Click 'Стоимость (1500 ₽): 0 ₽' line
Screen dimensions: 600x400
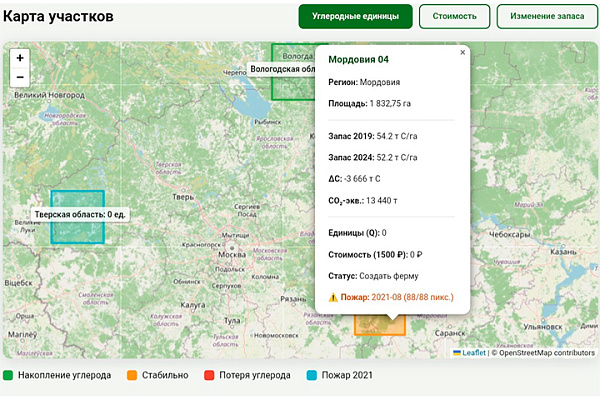[x=375, y=255]
